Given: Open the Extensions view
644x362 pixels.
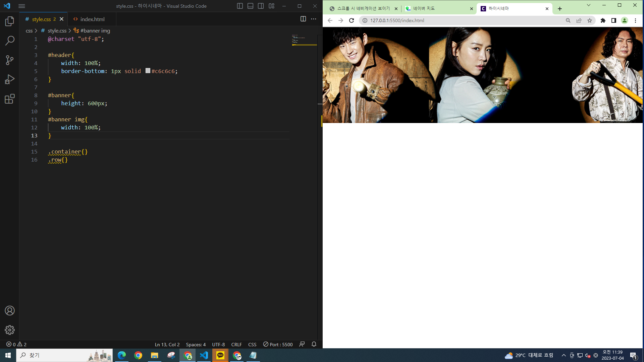Looking at the screenshot, I should pyautogui.click(x=10, y=99).
